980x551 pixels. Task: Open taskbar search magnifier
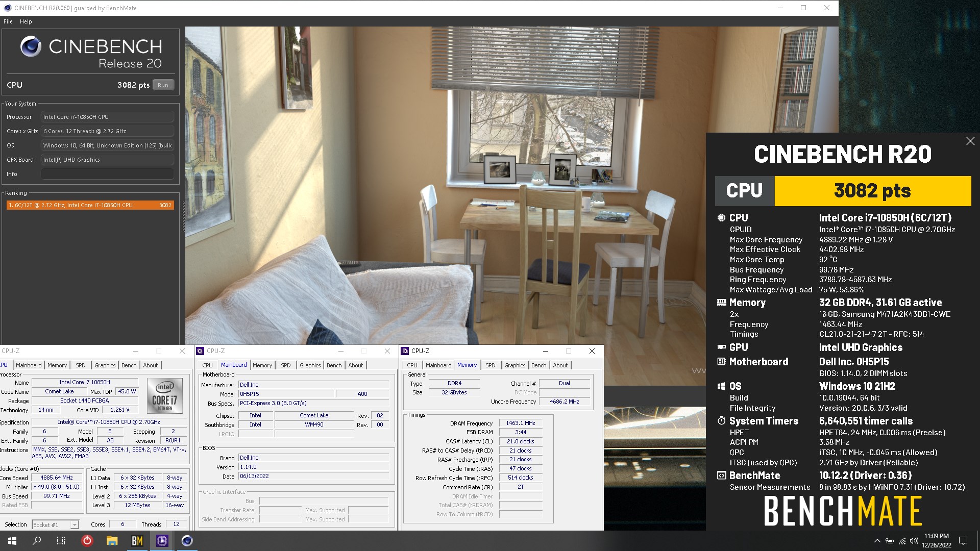point(37,541)
